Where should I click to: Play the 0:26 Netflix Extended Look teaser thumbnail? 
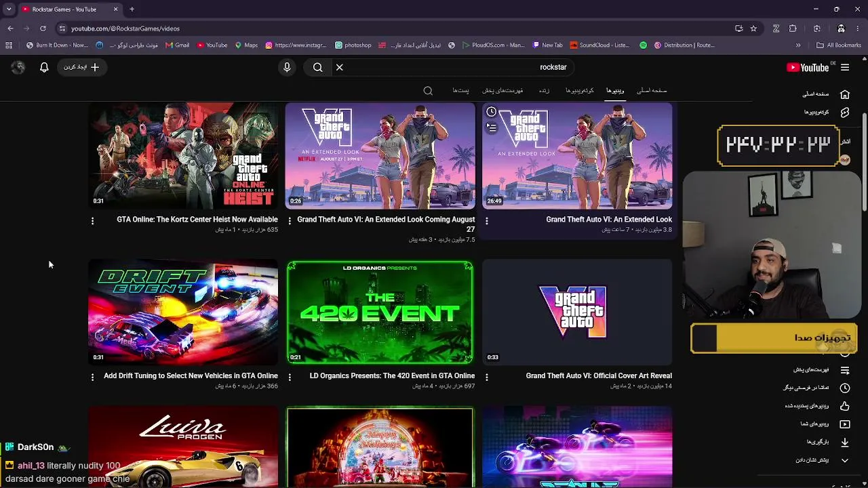tap(380, 156)
